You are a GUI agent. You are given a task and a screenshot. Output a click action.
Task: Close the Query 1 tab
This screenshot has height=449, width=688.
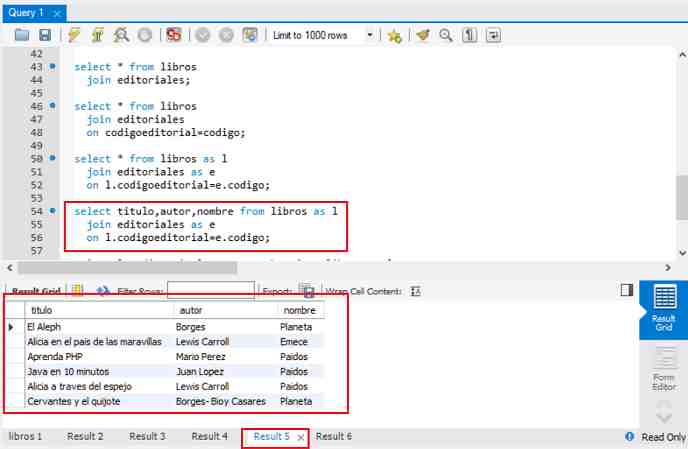point(57,14)
